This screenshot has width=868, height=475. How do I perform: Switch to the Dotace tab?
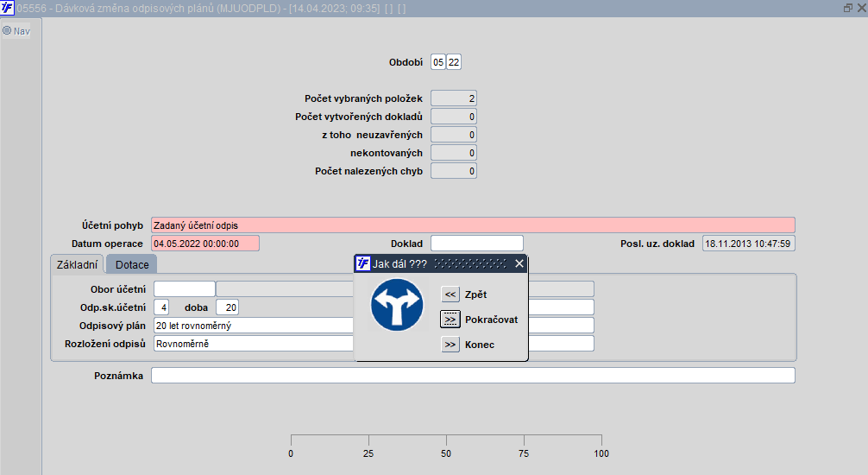click(x=132, y=264)
